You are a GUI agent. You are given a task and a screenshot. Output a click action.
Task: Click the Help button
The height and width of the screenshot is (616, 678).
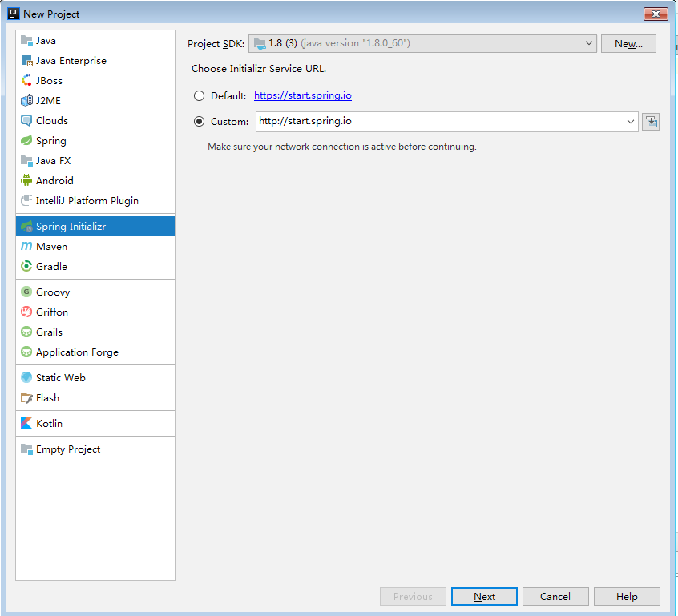(x=627, y=597)
